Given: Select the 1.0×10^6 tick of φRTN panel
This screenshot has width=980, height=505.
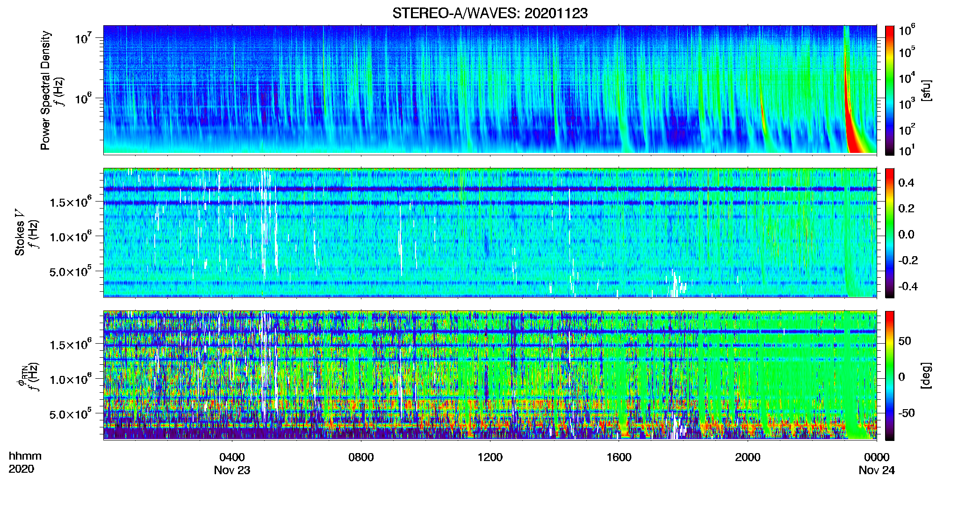Looking at the screenshot, I should coord(71,379).
